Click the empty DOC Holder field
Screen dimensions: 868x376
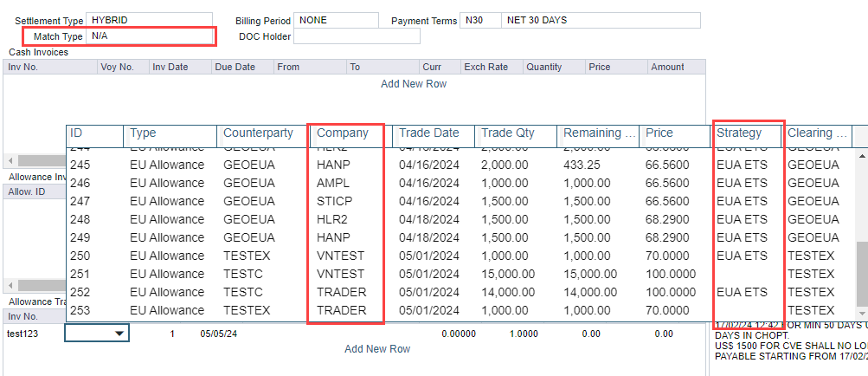pyautogui.click(x=357, y=36)
